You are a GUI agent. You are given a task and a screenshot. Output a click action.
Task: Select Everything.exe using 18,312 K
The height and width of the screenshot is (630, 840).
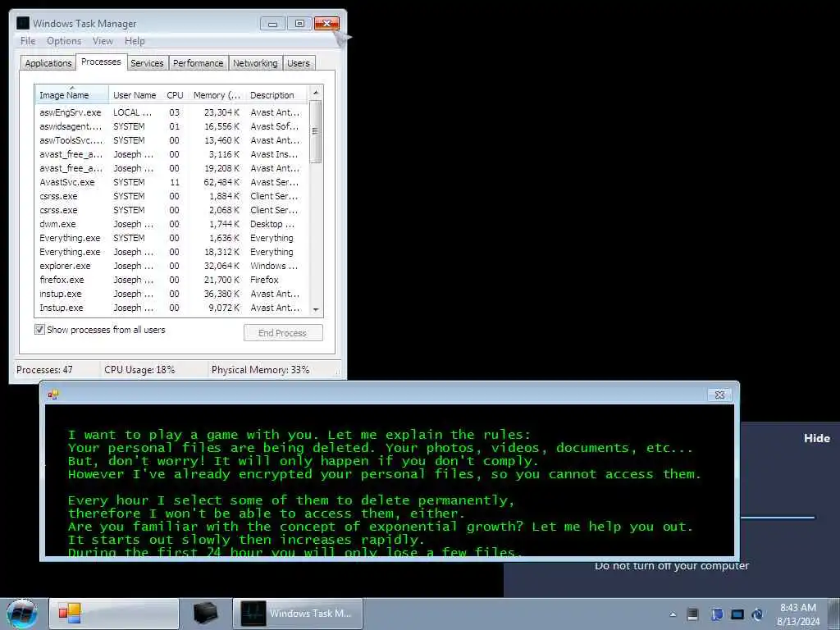pyautogui.click(x=171, y=252)
